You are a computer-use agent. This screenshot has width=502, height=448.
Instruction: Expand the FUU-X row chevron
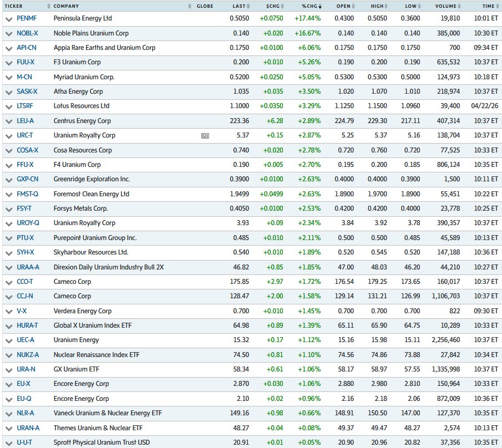click(9, 63)
